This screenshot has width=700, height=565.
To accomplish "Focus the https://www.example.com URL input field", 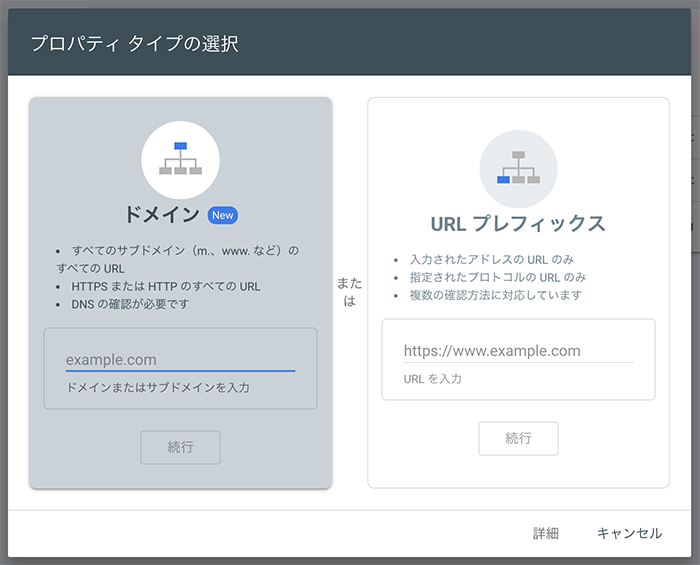I will pos(518,351).
